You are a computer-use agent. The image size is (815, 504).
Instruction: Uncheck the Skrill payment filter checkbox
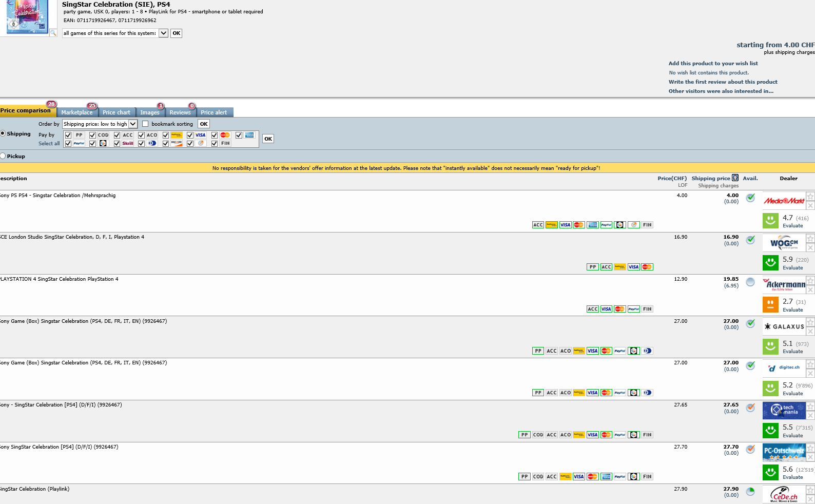[117, 144]
